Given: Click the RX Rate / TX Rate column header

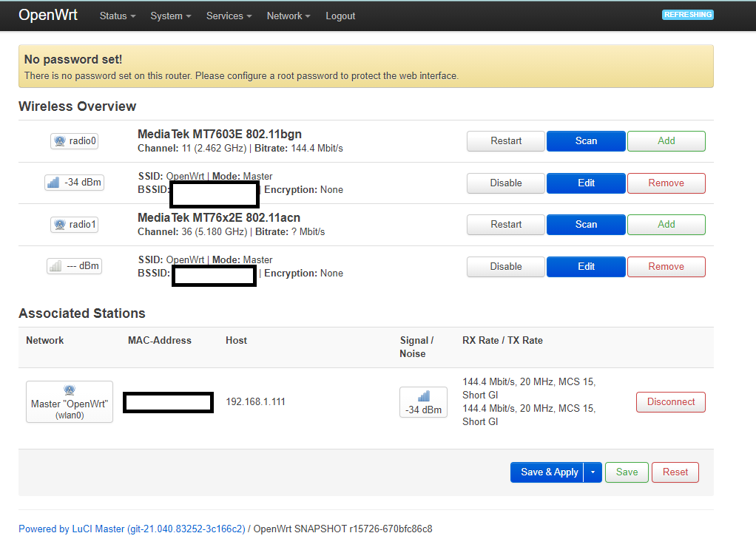Looking at the screenshot, I should pos(502,340).
